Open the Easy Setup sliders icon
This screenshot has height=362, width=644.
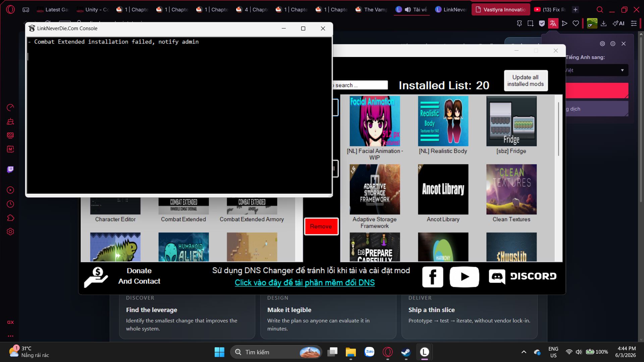point(634,23)
